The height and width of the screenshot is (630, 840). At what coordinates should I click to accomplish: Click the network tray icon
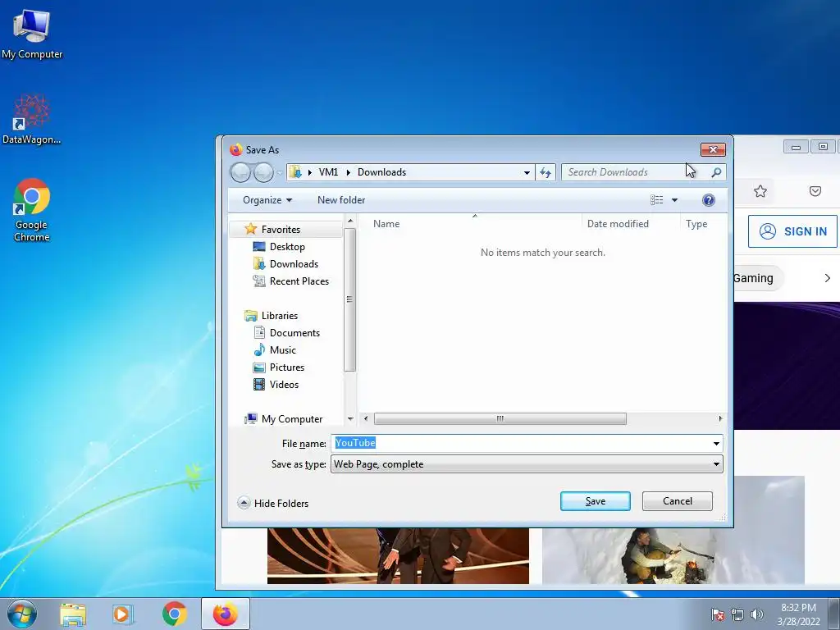coord(737,614)
